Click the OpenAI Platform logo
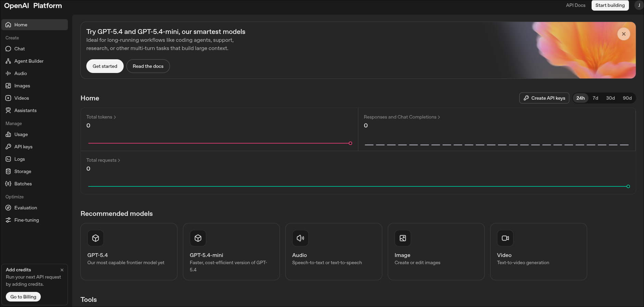 tap(33, 5)
